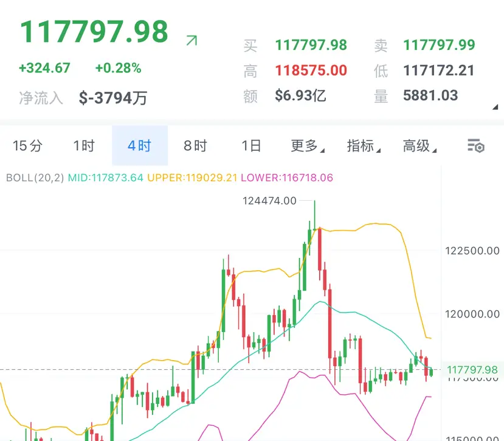Viewport: 504px width, 441px height.
Task: Click the 120000.00 axis label
Action: point(472,314)
